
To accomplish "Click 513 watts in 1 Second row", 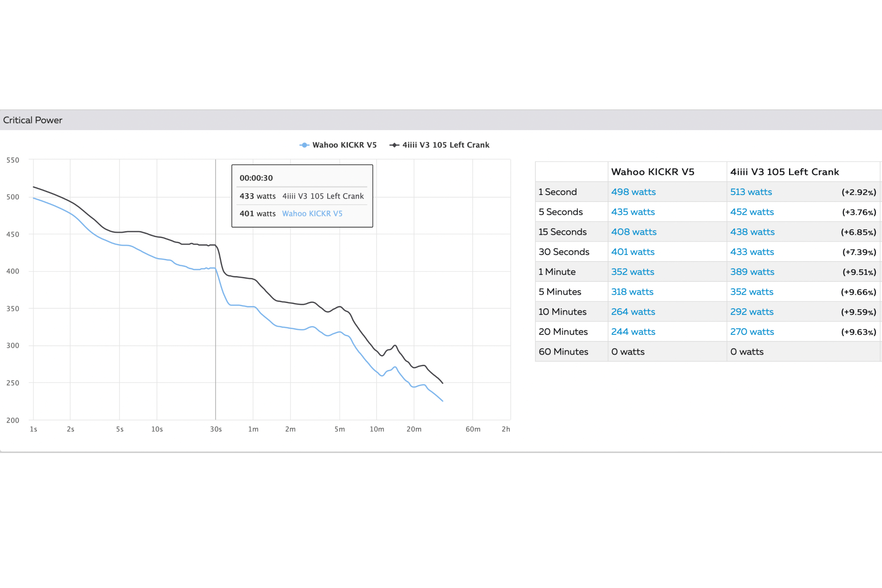I will click(751, 192).
